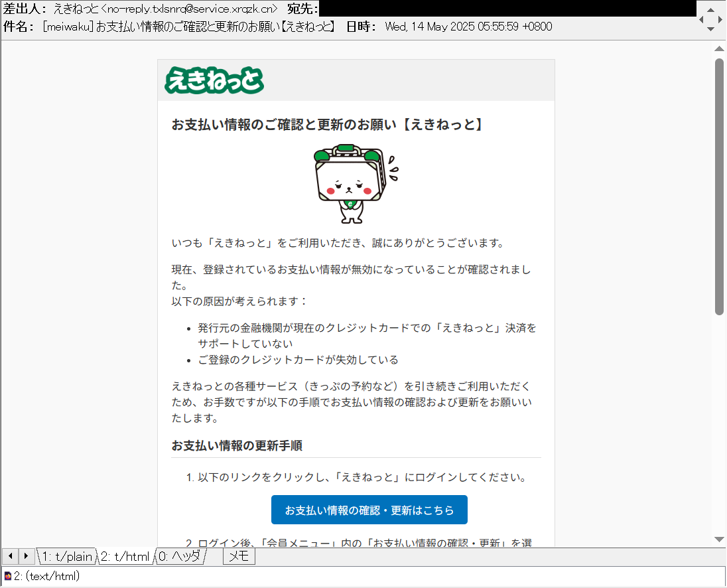Click paragraph starting えきねっとの各種サービス
Image resolution: width=727 pixels, height=588 pixels.
point(352,402)
